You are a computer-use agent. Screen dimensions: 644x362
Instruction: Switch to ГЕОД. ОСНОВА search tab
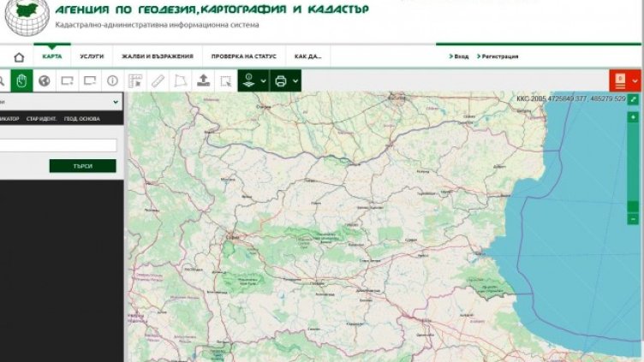(81, 119)
